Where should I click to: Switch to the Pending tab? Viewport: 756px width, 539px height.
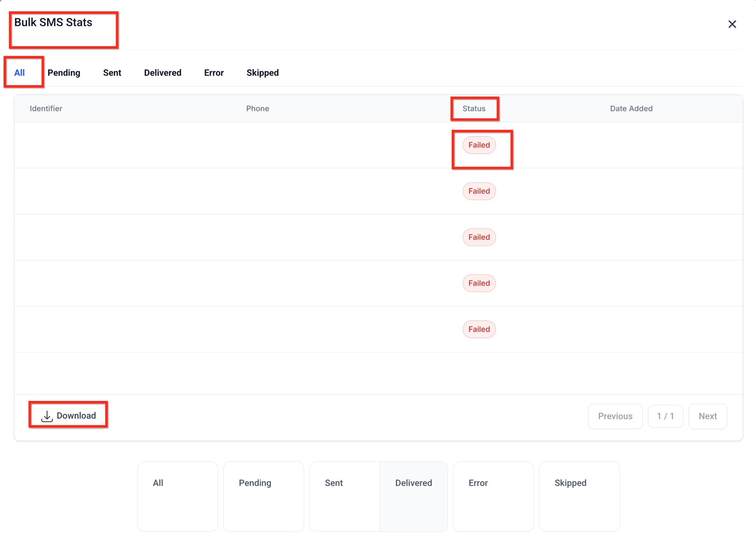click(64, 73)
